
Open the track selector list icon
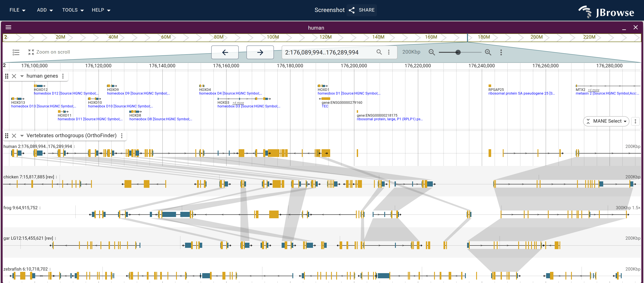[x=16, y=52]
